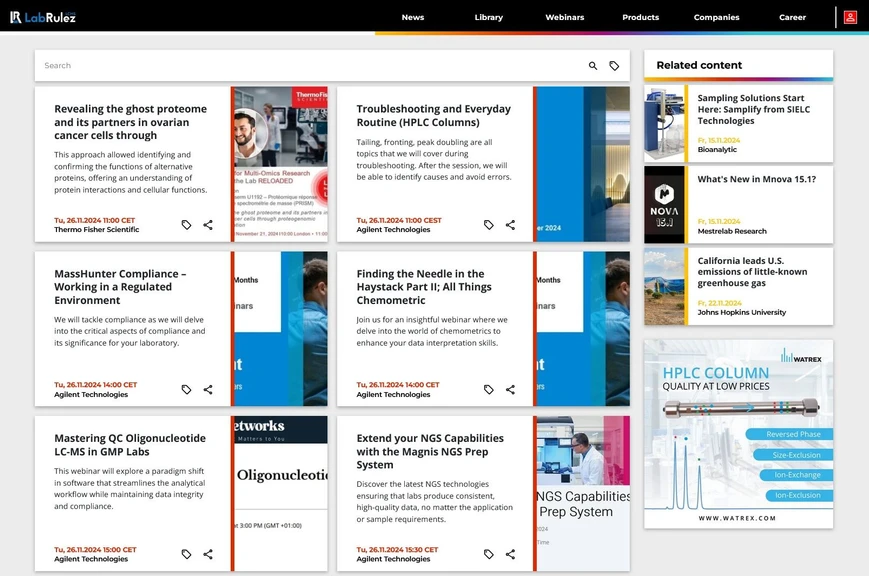Share the Troubleshooting HPLC Columns card

(x=510, y=225)
